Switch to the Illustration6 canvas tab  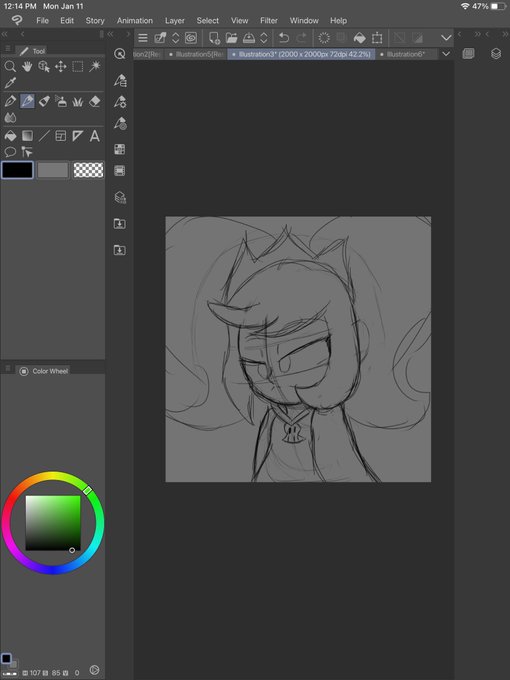pyautogui.click(x=405, y=54)
